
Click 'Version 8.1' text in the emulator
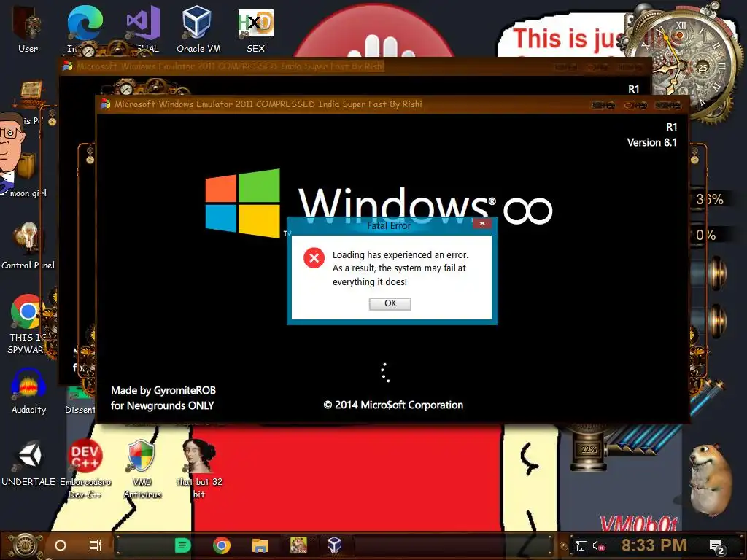click(651, 142)
